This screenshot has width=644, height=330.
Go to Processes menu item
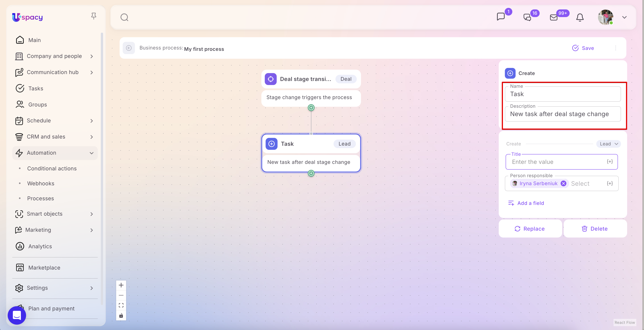click(40, 198)
